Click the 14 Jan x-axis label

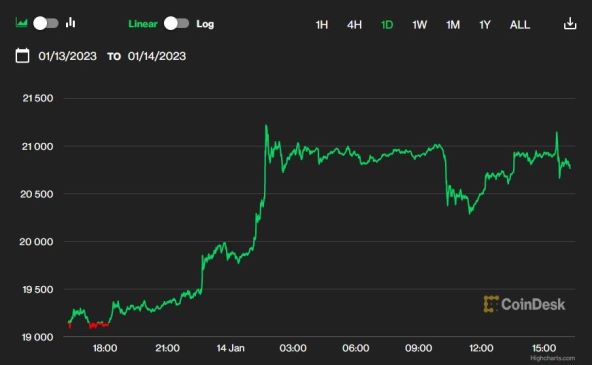click(x=230, y=348)
